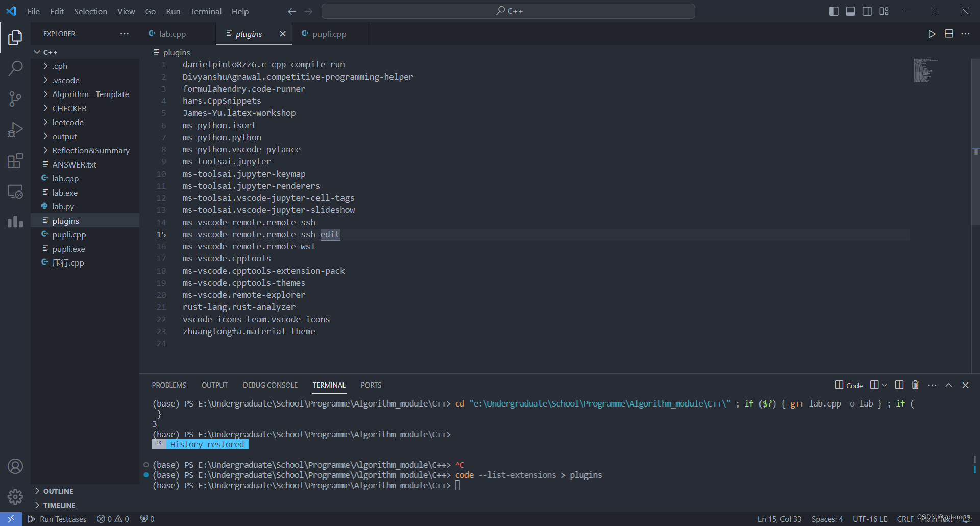980x526 pixels.
Task: Close the plugins editor tab
Action: [x=283, y=34]
